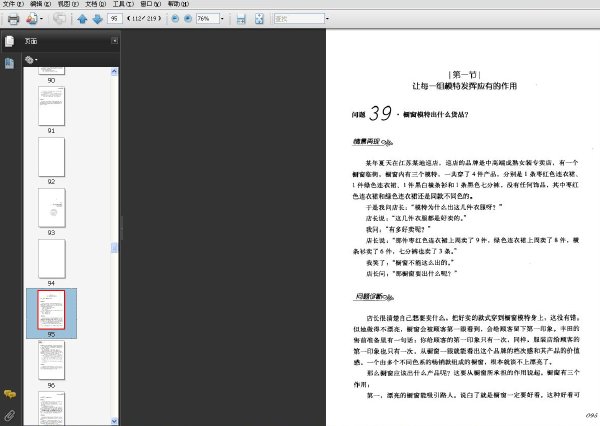Screen dimensions: 600x426
Task: Click the Pages panel icon in sidebar
Action: tap(10, 41)
